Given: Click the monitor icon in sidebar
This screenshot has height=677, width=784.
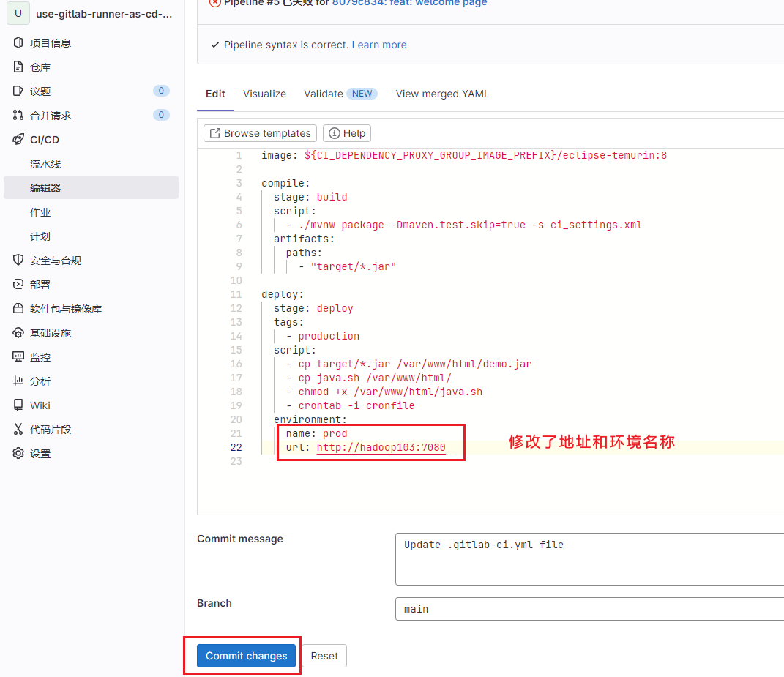Looking at the screenshot, I should point(18,357).
